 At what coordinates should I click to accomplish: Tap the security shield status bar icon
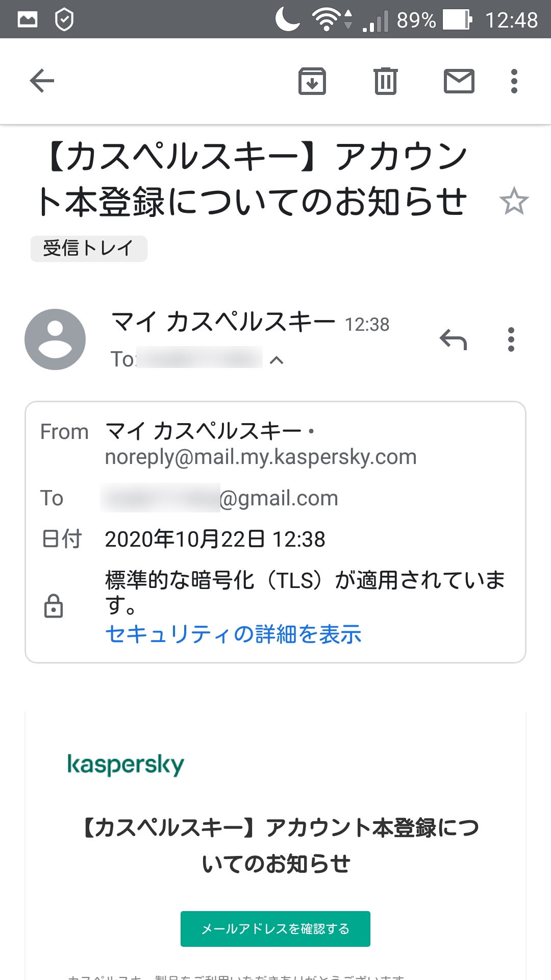click(x=64, y=20)
